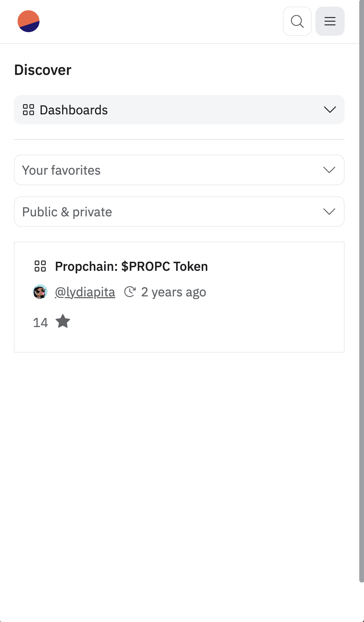364x622 pixels.
Task: Visit the @lydiapita profile link
Action: point(85,292)
